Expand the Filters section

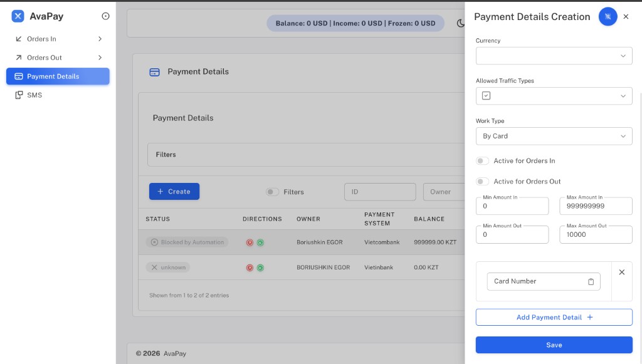point(306,155)
